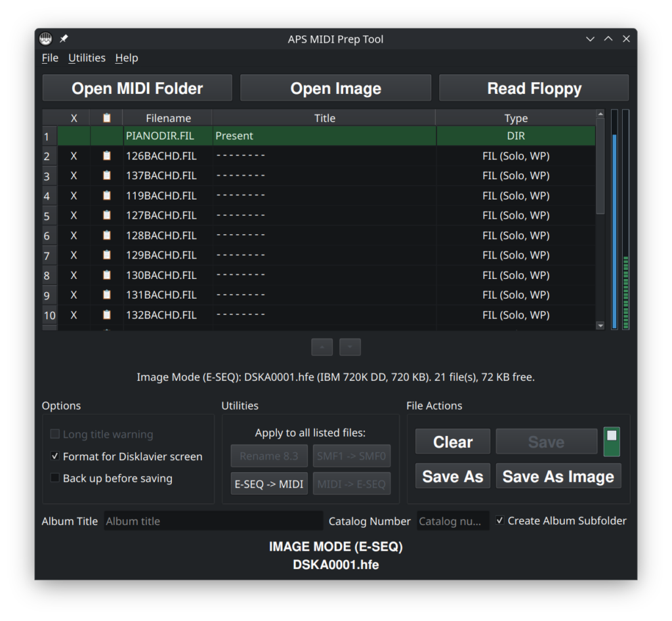
Task: Click the piano app icon in title bar
Action: coord(45,39)
